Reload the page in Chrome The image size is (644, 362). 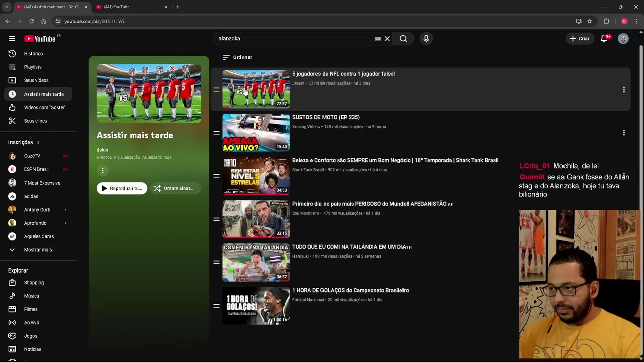(31, 21)
